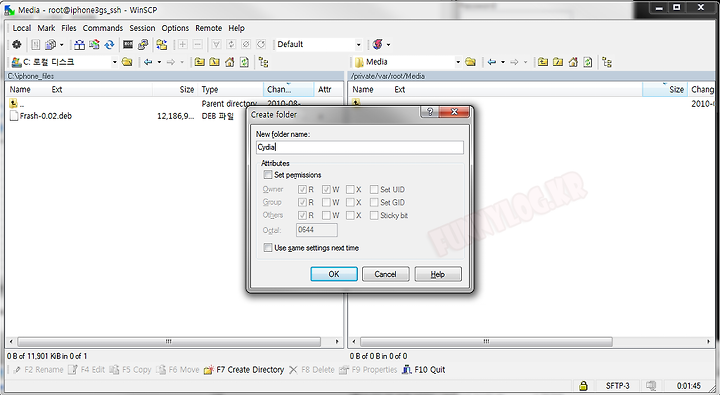
Task: Go to local home directory icon
Action: (230, 62)
